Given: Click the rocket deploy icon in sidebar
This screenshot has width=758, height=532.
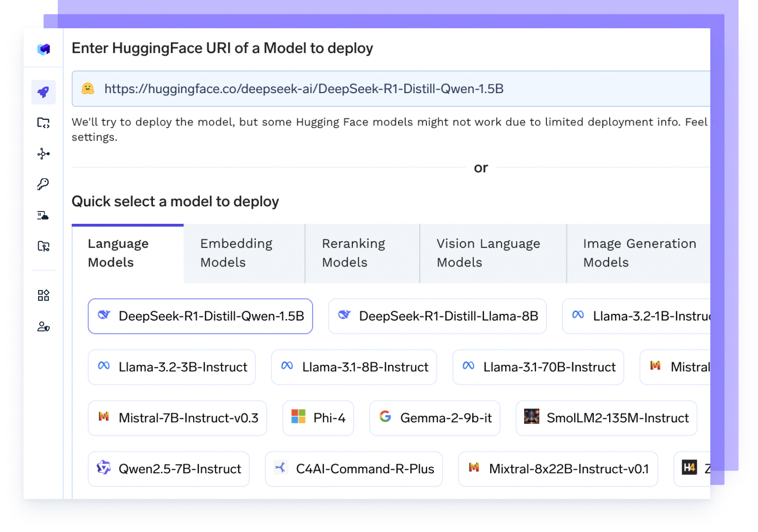Looking at the screenshot, I should tap(43, 92).
